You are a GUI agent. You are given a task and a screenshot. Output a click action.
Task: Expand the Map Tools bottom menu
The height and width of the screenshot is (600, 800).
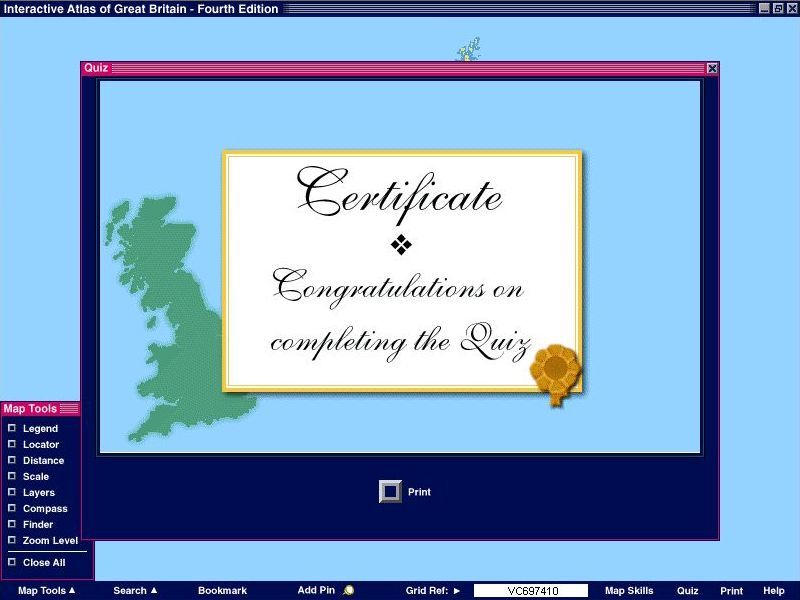46,590
